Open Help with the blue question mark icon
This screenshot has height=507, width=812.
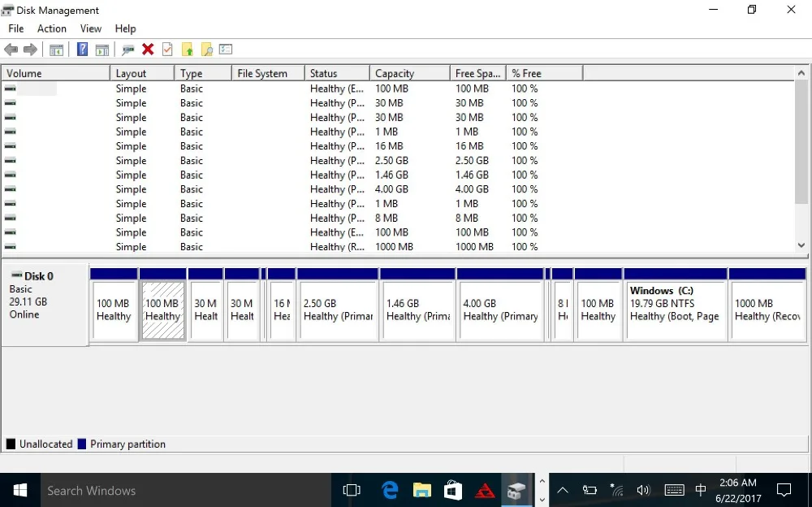pyautogui.click(x=82, y=50)
